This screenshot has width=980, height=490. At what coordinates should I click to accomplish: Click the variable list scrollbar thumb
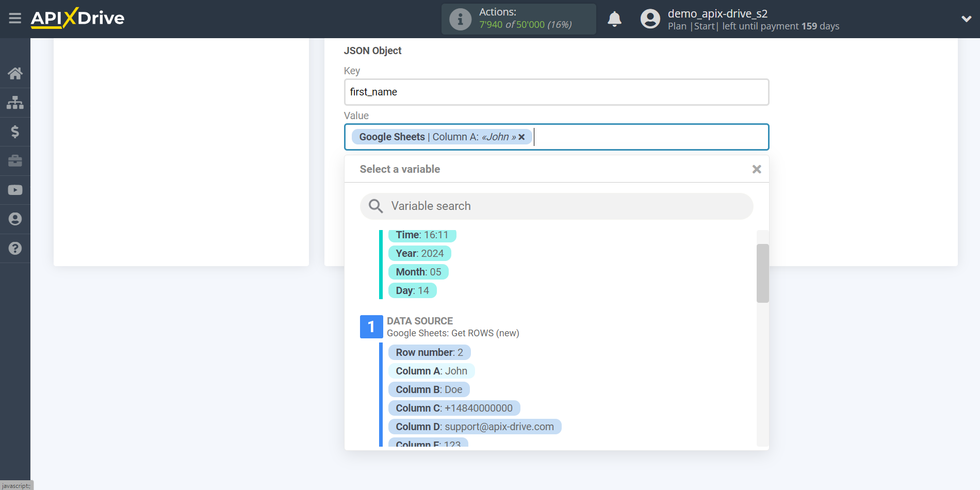point(762,273)
